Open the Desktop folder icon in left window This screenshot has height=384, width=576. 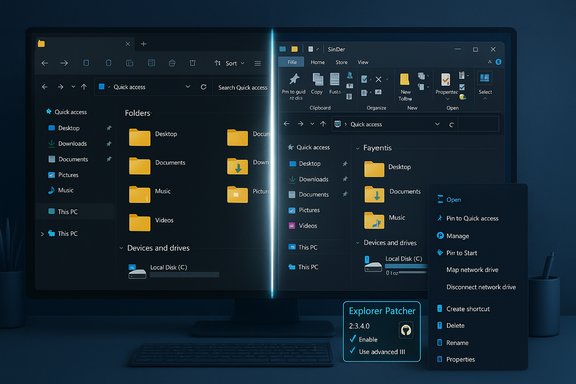pos(140,137)
